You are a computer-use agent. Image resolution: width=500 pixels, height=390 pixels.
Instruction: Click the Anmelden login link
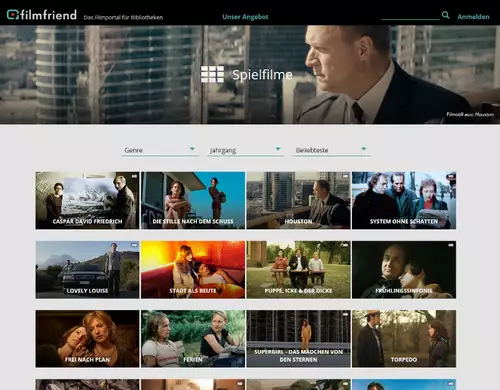point(473,17)
